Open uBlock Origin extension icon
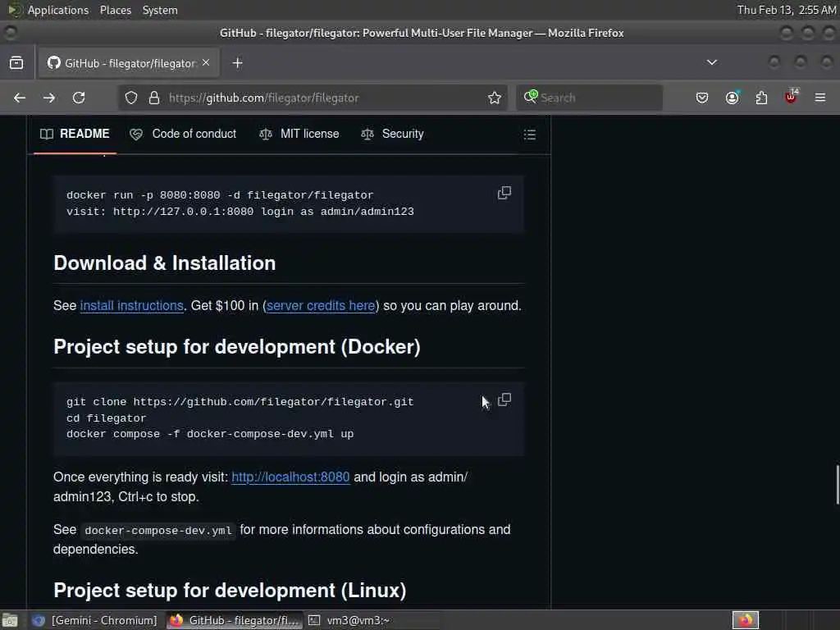The image size is (840, 630). tap(791, 97)
